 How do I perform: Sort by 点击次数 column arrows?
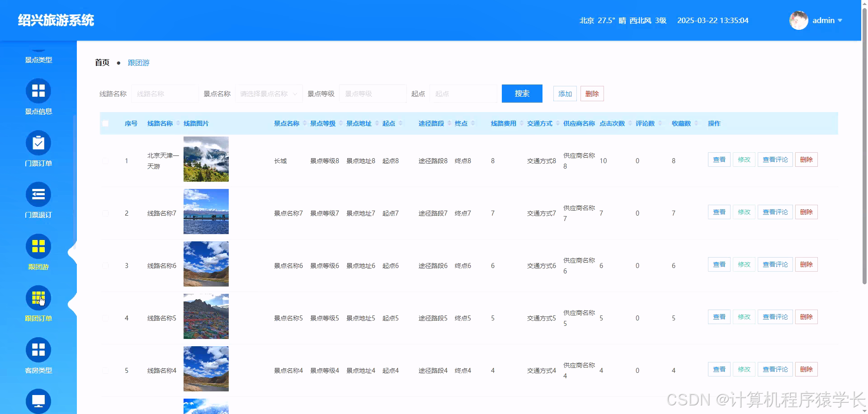click(x=630, y=123)
